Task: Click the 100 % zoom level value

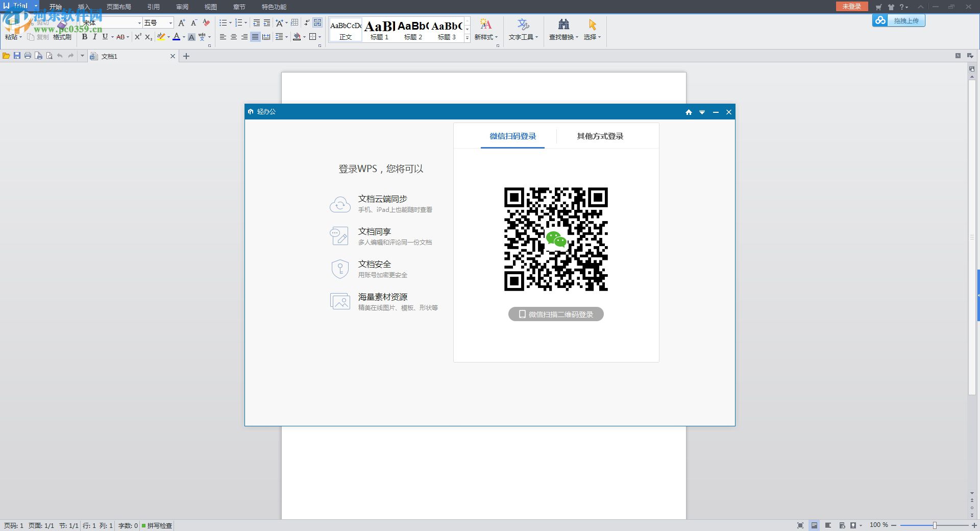Action: point(878,525)
